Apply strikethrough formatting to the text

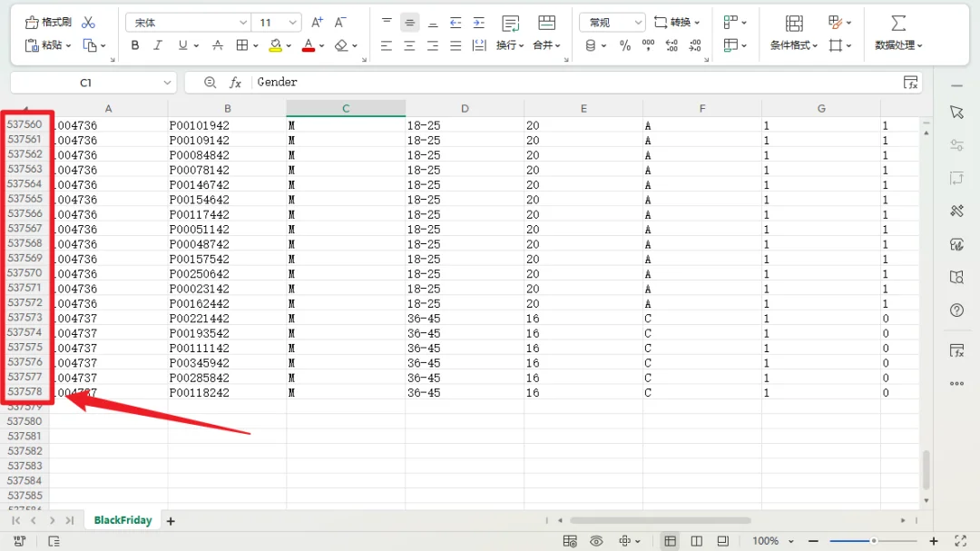(x=218, y=45)
